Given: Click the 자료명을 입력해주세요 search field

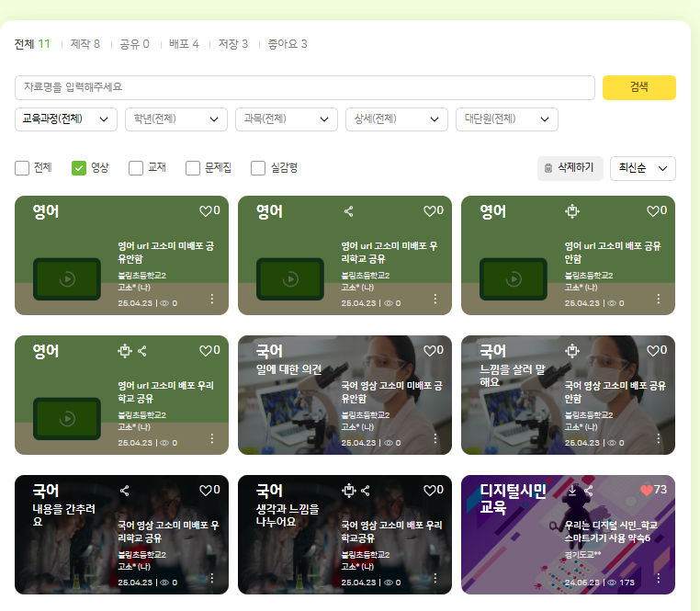Looking at the screenshot, I should (x=305, y=87).
